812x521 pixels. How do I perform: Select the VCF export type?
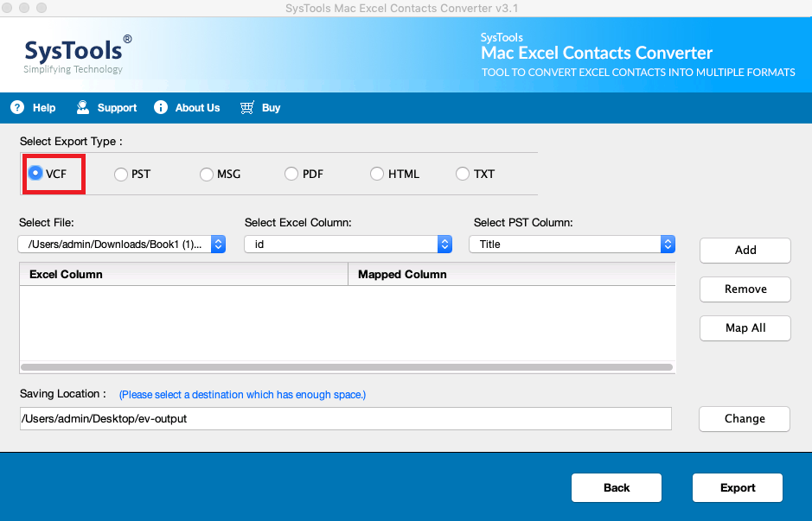[35, 174]
